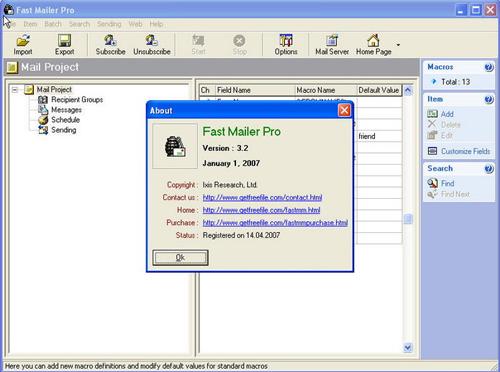
Task: Click the Mail Project header icon
Action: point(12,67)
